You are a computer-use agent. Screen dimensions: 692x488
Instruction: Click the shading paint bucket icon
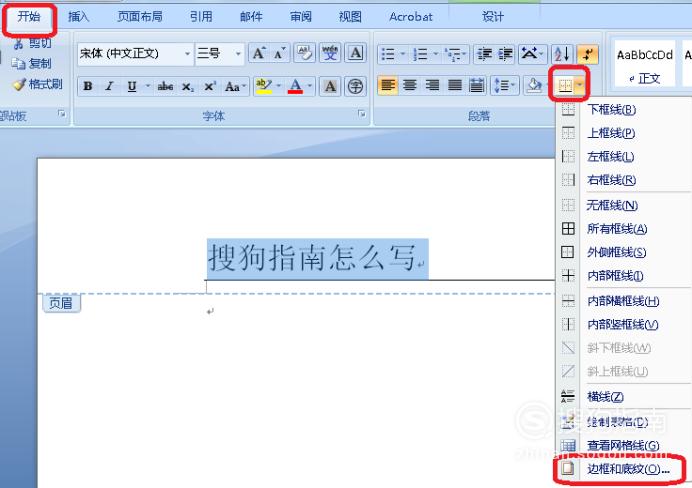[534, 85]
